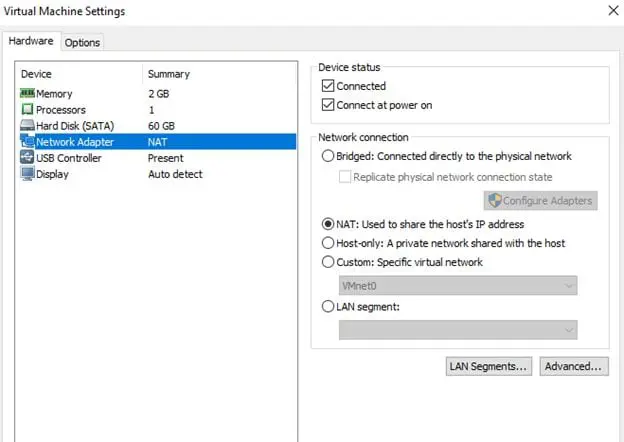Expand the LAN segment dropdown list
The image size is (624, 442).
[458, 330]
